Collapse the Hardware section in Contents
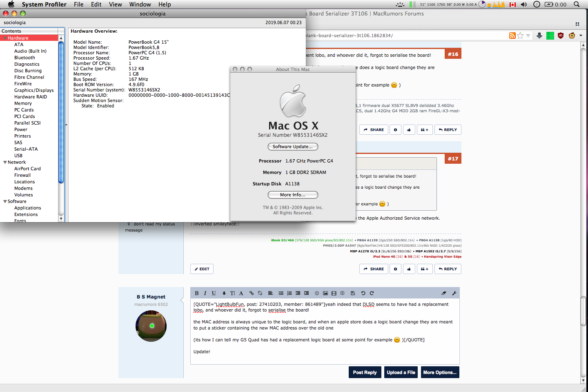Viewport: 588px width, 392px height. [x=5, y=38]
